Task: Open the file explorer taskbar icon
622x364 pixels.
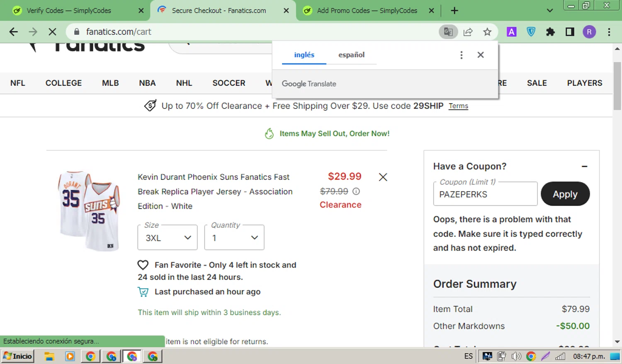Action: point(50,356)
